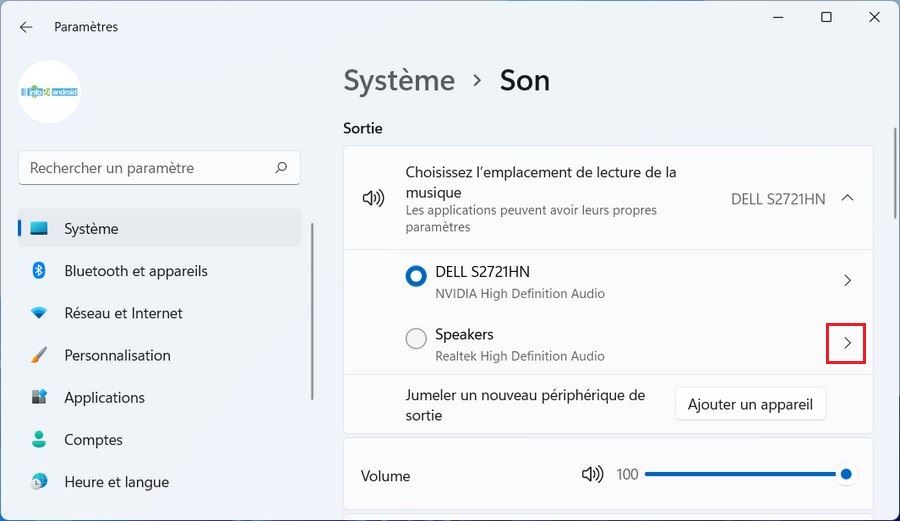
Task: Click the Ajouter un appareil button
Action: (750, 405)
